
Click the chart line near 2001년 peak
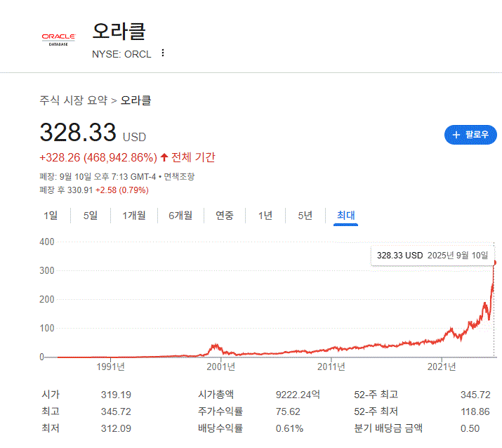pos(215,345)
